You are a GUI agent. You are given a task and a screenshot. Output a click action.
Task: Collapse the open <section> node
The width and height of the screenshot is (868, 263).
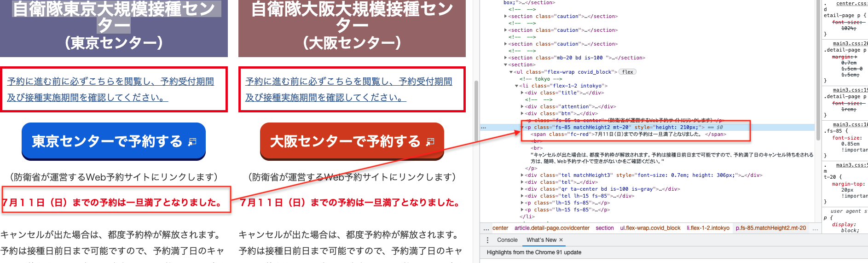(x=506, y=65)
